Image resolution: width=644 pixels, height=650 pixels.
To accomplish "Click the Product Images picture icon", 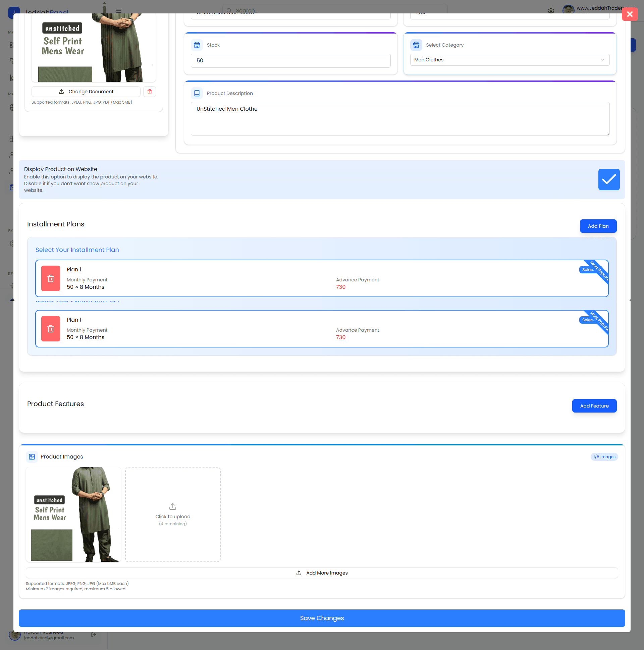I will tap(32, 456).
